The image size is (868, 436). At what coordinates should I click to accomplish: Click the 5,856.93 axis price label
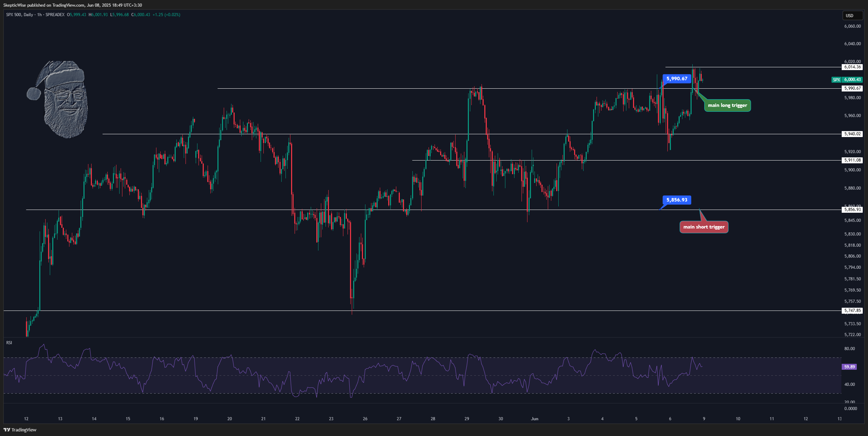[x=852, y=210]
